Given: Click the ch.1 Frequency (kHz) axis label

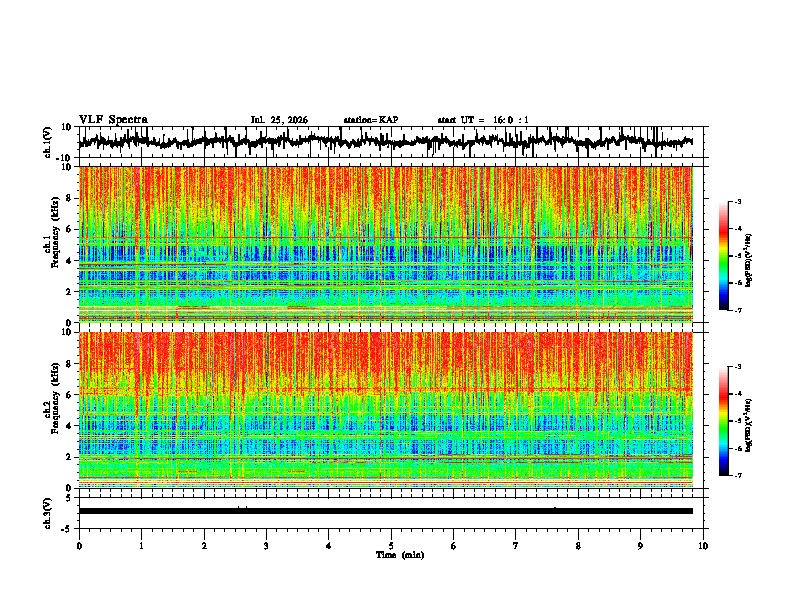Looking at the screenshot, I should click(55, 232).
